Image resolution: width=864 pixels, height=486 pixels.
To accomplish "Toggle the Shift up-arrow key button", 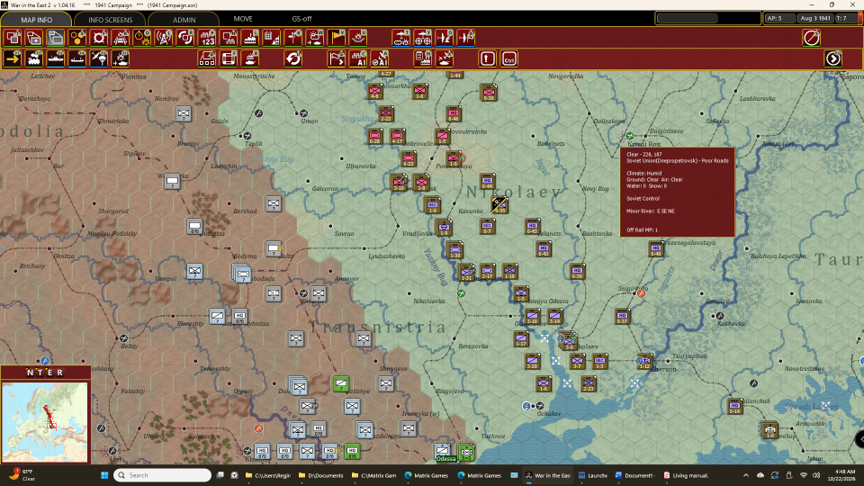I will [x=487, y=58].
